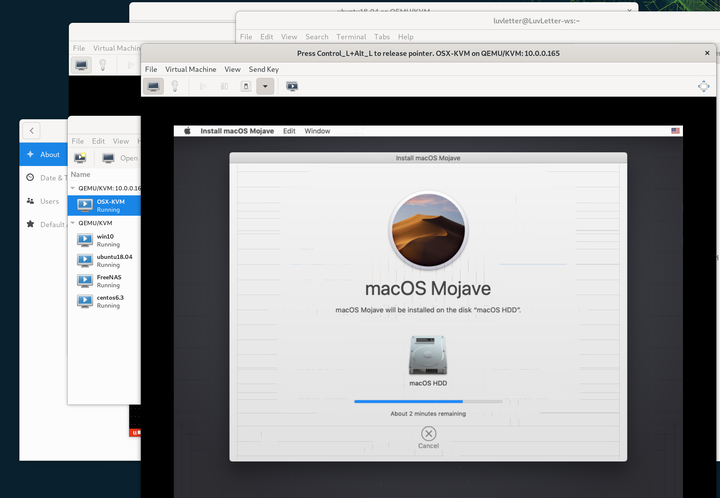Open File menu in OSX-KVM window
The width and height of the screenshot is (720, 498).
(x=151, y=69)
